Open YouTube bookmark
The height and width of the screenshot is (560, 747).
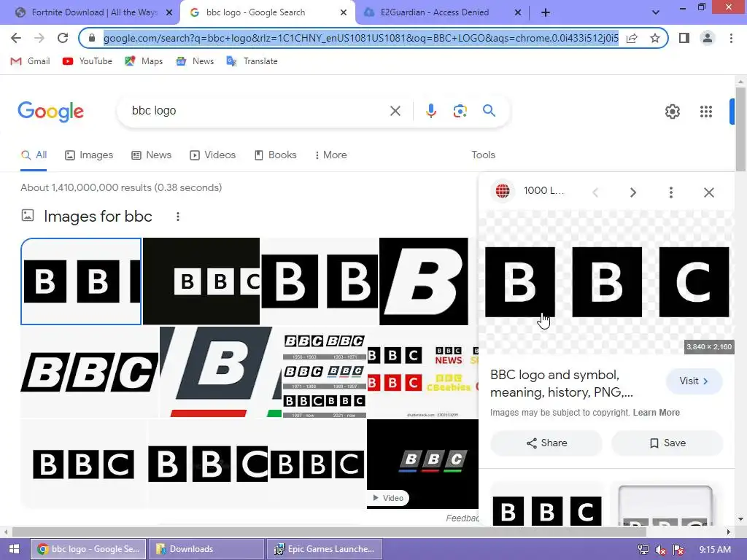click(x=88, y=61)
